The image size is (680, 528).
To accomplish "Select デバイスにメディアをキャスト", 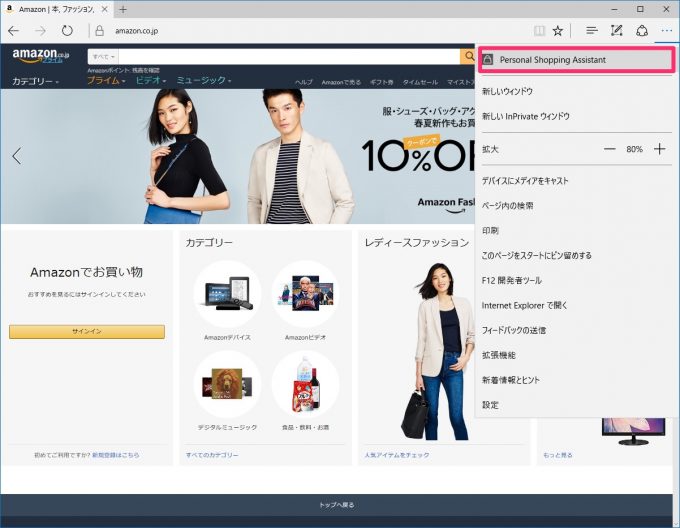I will 525,181.
